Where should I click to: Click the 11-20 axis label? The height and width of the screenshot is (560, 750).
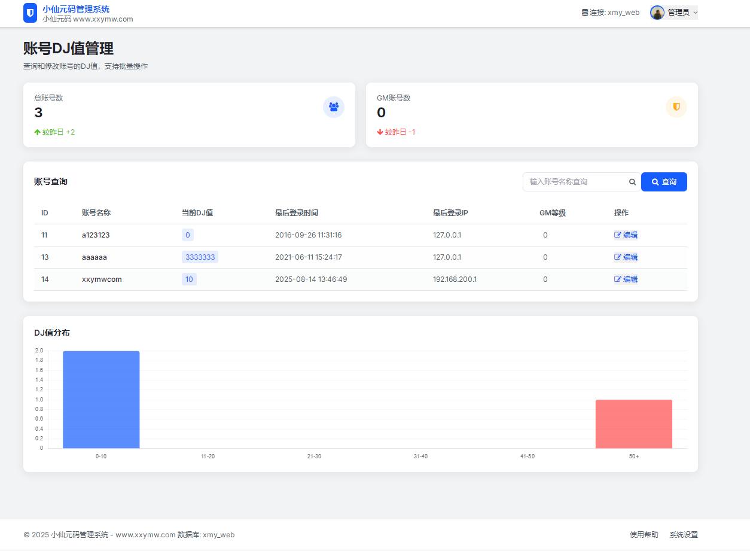pyautogui.click(x=208, y=456)
